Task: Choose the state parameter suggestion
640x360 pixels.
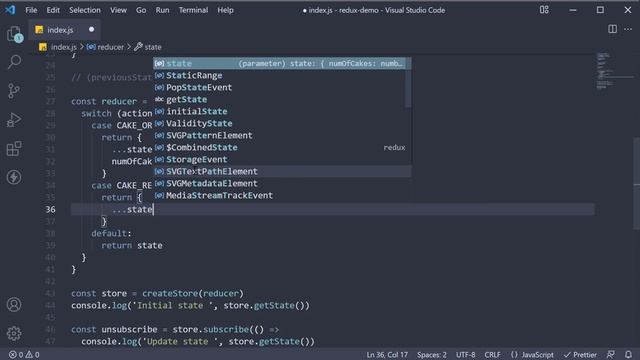Action: tap(282, 63)
